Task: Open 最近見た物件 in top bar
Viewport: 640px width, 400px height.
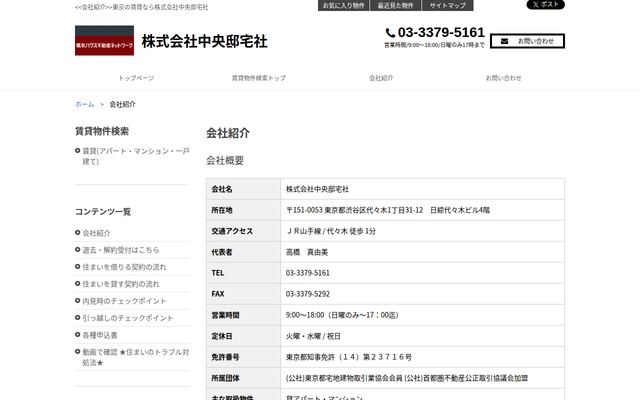Action: click(396, 5)
